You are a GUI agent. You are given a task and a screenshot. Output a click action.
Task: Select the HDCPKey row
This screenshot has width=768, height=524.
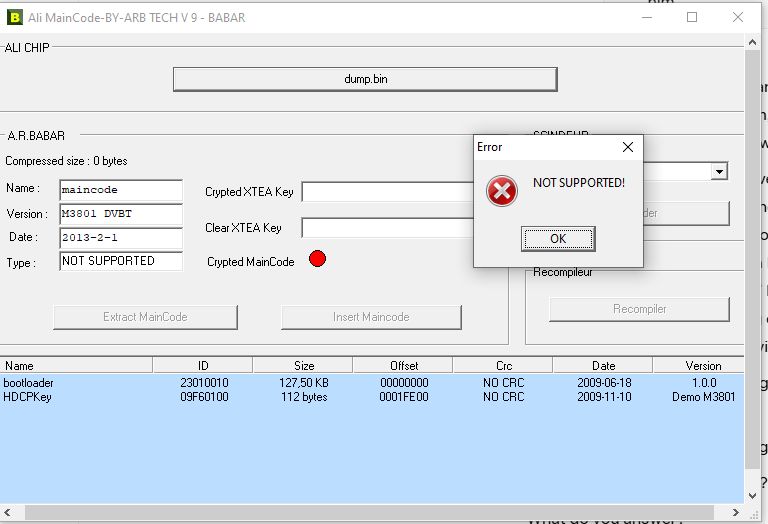[372, 397]
